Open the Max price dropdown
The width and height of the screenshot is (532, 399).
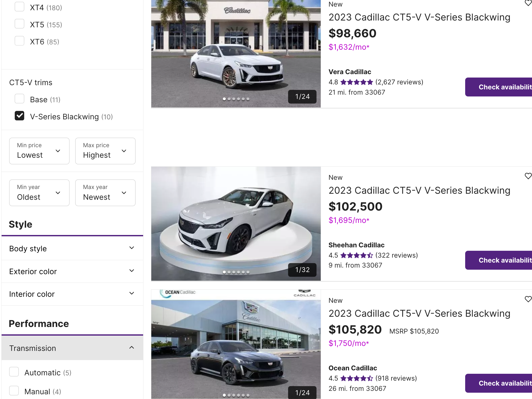(x=105, y=151)
